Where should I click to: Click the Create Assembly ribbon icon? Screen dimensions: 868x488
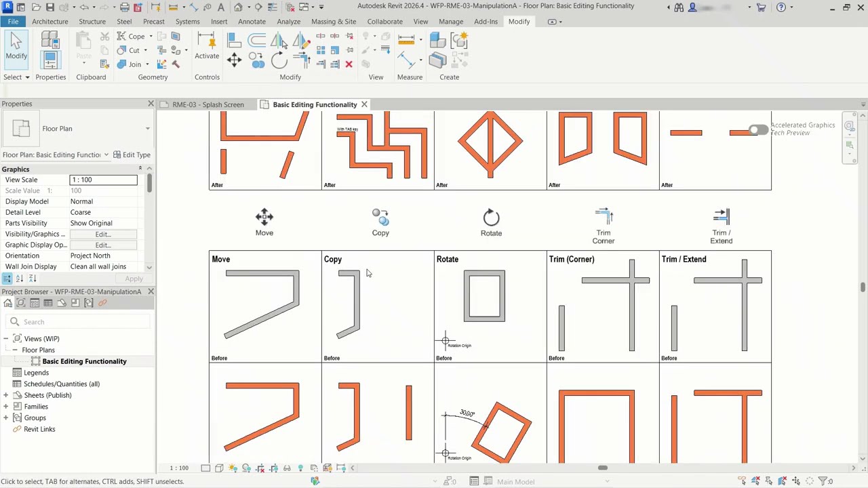click(x=437, y=41)
